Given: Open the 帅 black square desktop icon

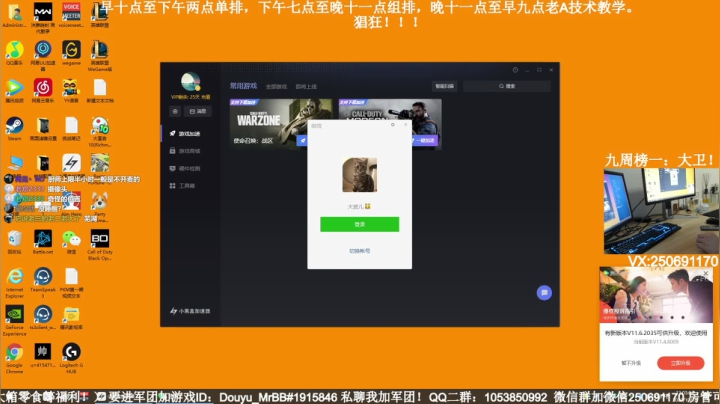Looking at the screenshot, I should pyautogui.click(x=43, y=355).
